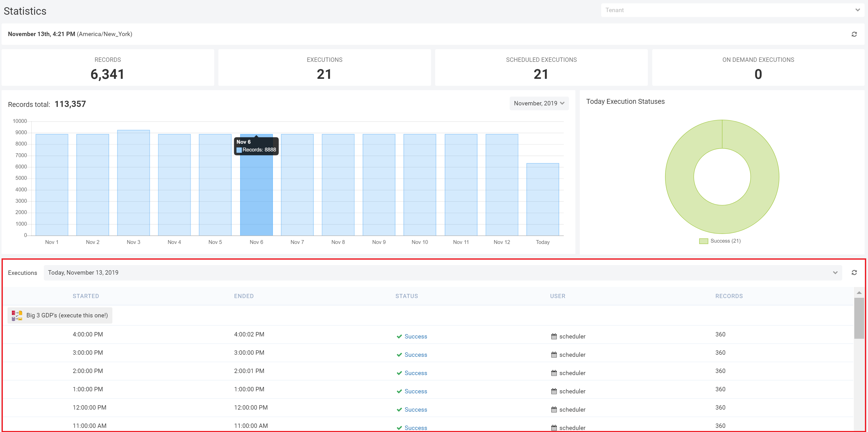This screenshot has height=432, width=868.
Task: Click the Big 3 GDP's flow icon
Action: pyautogui.click(x=17, y=316)
